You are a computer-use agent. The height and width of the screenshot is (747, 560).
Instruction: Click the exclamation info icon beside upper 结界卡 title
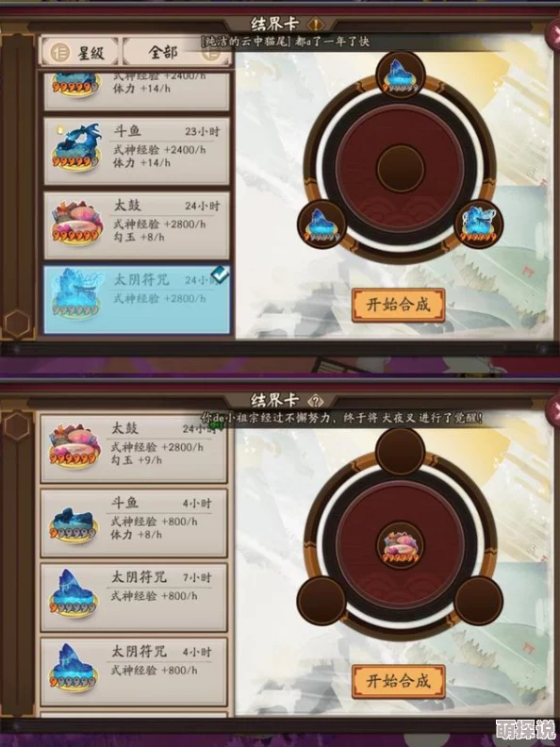(x=315, y=24)
